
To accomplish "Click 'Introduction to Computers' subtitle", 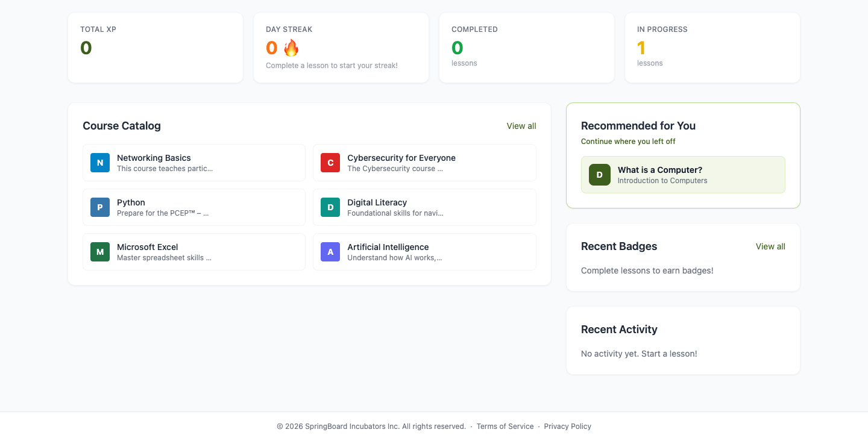I will point(662,181).
